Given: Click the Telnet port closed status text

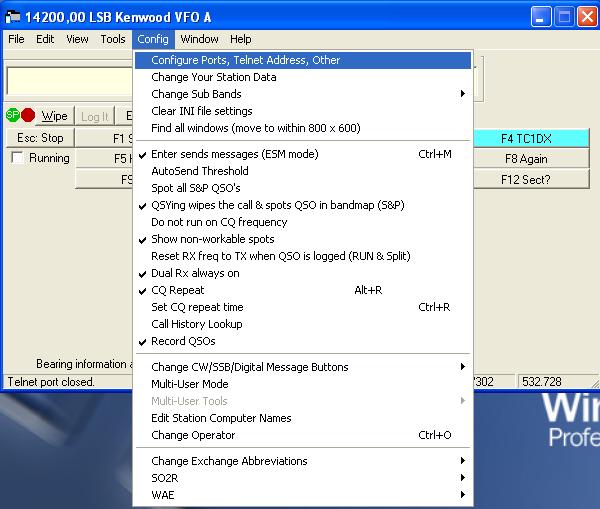Looking at the screenshot, I should coord(51,382).
